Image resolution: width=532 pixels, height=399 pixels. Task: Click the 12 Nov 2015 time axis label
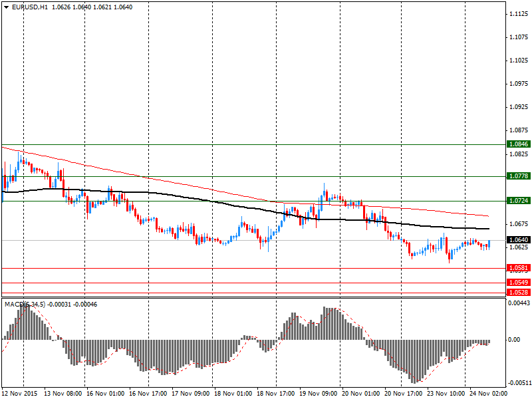click(19, 394)
